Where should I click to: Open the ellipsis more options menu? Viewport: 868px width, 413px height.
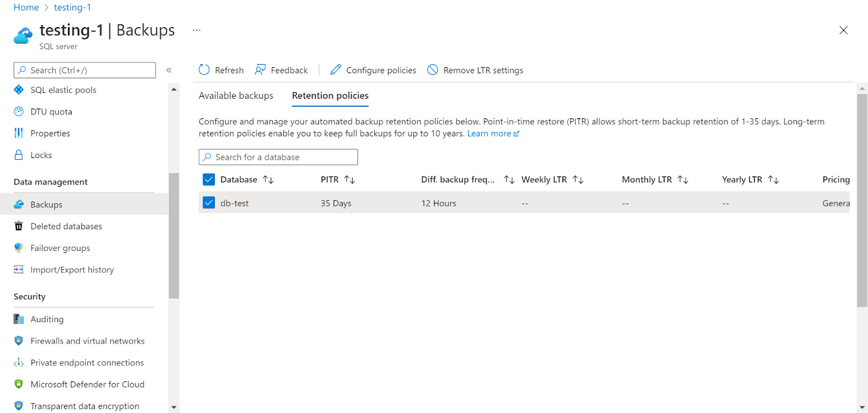(x=196, y=30)
